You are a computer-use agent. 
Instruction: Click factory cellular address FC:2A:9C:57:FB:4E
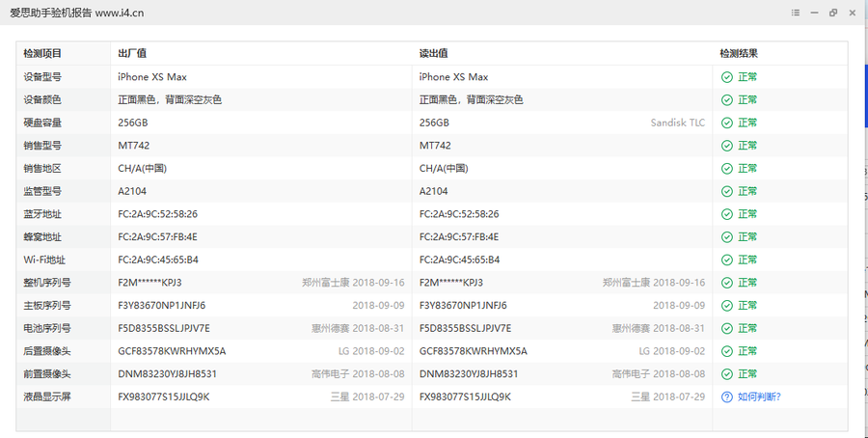pyautogui.click(x=158, y=237)
